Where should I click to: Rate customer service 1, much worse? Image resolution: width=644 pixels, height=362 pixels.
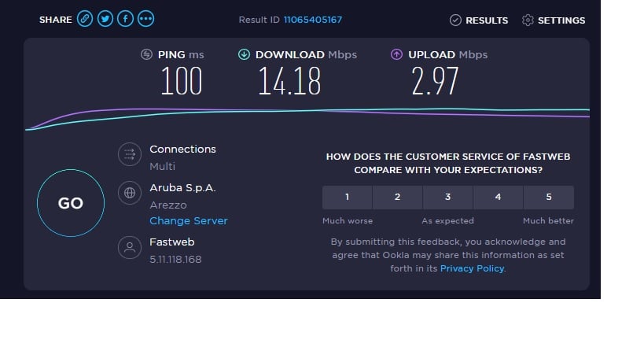click(347, 198)
